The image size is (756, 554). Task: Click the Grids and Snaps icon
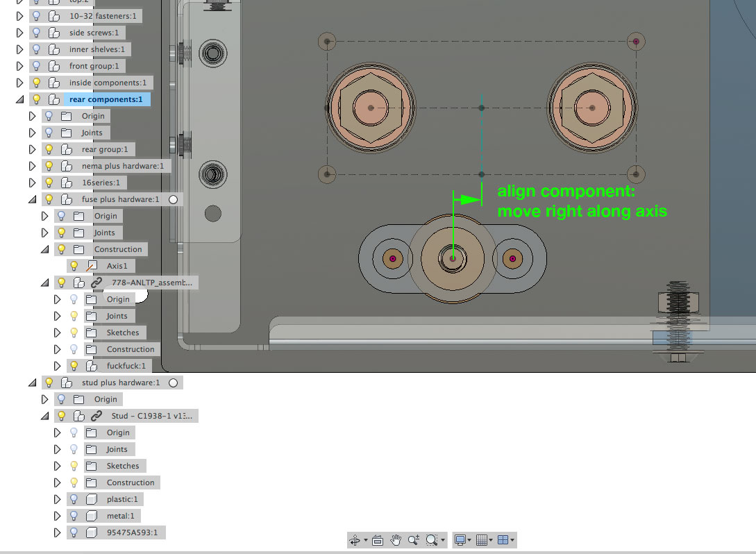[482, 539]
